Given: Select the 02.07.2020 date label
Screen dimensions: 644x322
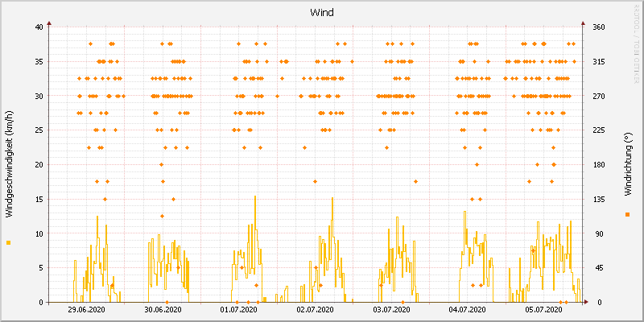Looking at the screenshot, I should (315, 309).
